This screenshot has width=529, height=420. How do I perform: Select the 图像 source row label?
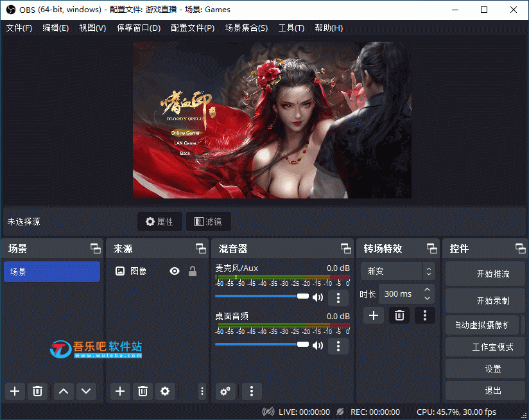(x=138, y=271)
